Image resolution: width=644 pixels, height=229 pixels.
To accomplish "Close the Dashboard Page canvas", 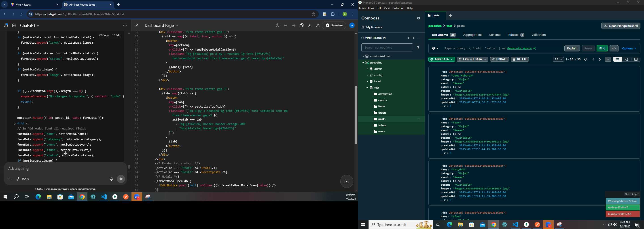I will [x=137, y=25].
